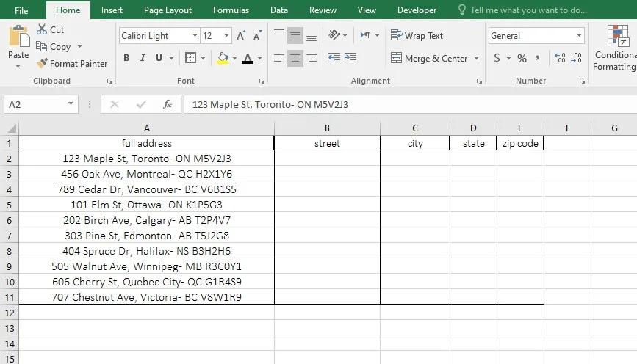Activate the Format Painter brush
This screenshot has height=364, width=637.
click(x=42, y=63)
